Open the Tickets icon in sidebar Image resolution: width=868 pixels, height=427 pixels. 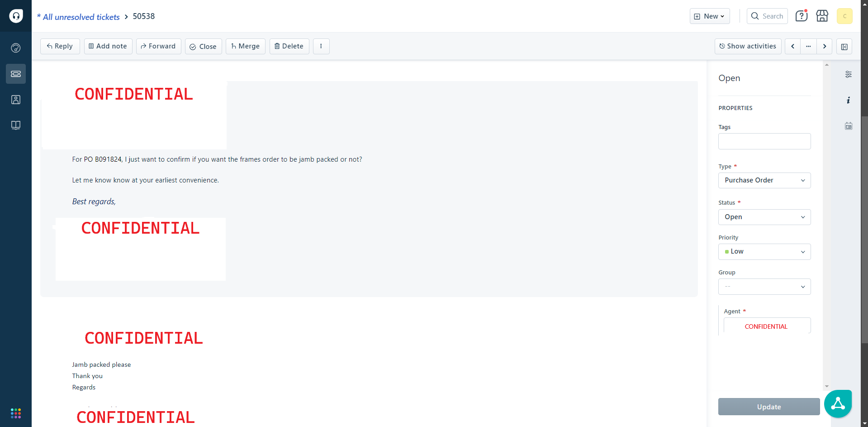click(16, 74)
